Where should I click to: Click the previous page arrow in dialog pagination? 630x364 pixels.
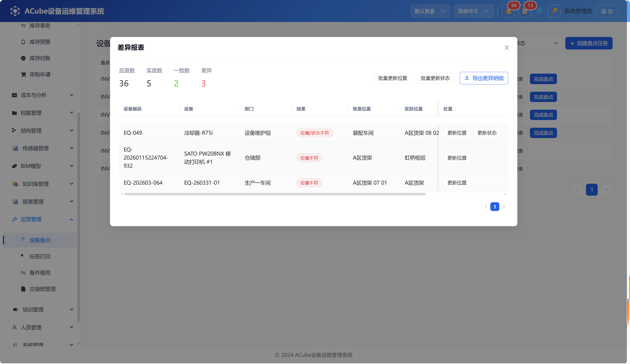(486, 207)
